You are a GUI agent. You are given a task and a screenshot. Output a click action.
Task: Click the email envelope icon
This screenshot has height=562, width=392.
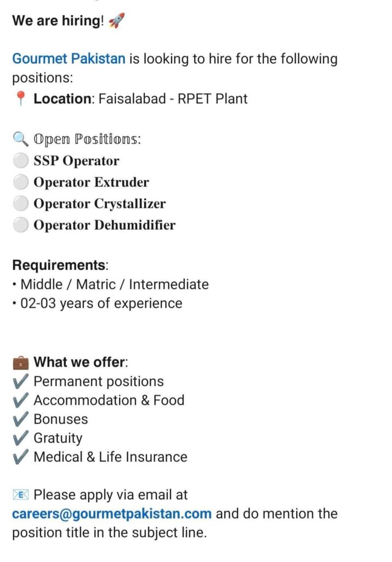[20, 495]
